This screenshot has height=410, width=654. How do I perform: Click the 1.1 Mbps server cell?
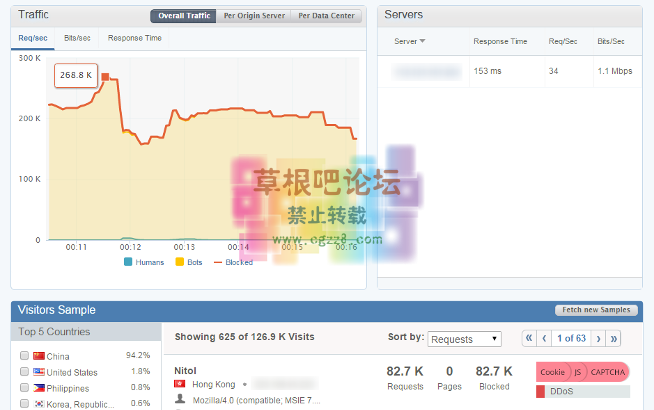[615, 71]
